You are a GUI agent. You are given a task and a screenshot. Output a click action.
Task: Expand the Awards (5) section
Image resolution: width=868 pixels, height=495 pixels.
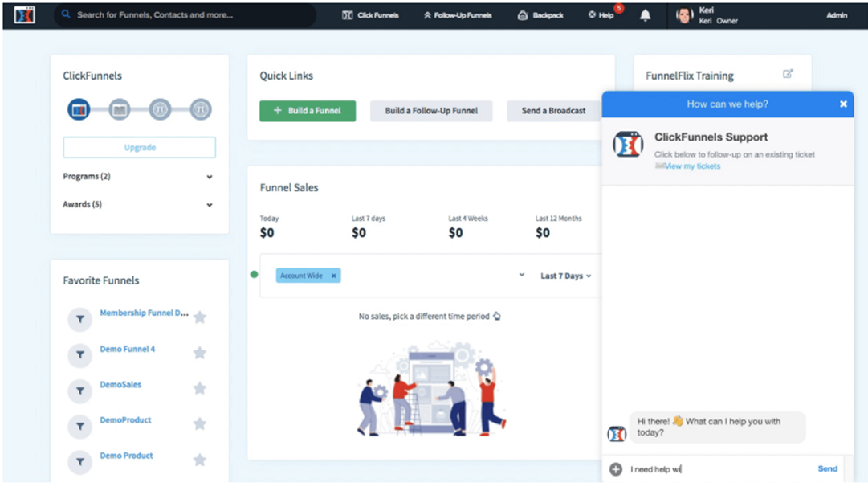[138, 204]
